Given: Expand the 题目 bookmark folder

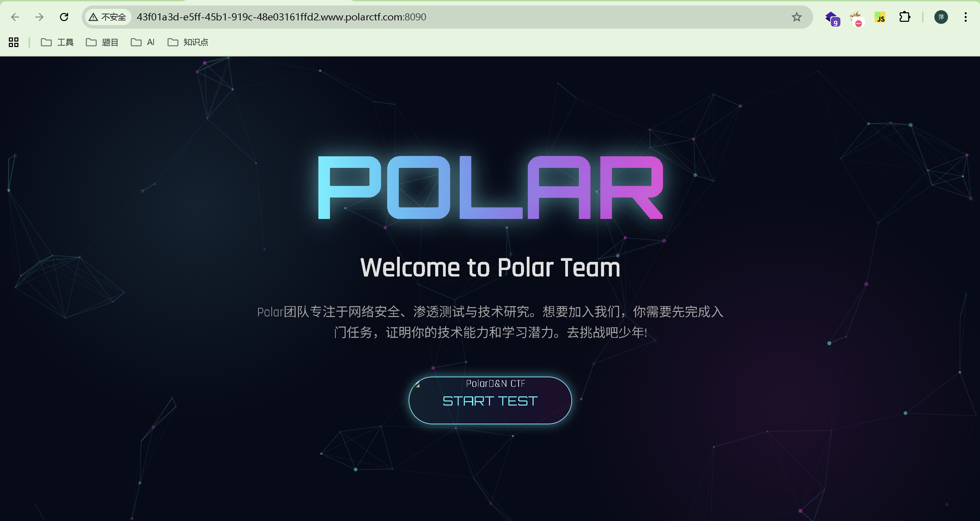Looking at the screenshot, I should pyautogui.click(x=102, y=42).
